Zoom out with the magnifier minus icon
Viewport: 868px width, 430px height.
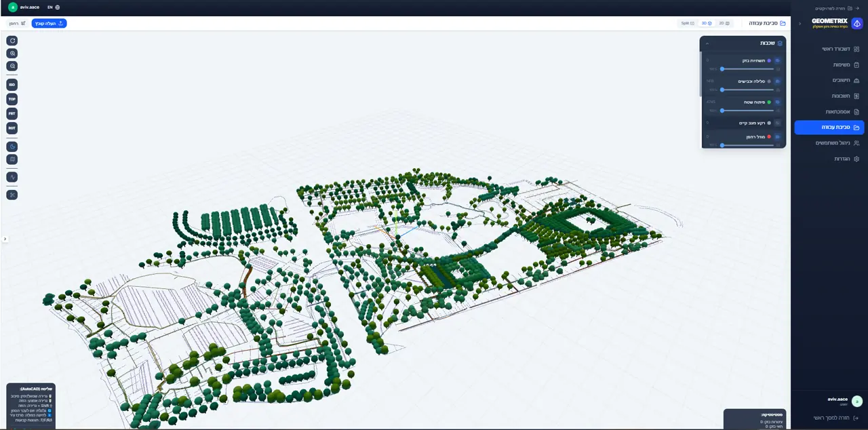point(12,66)
